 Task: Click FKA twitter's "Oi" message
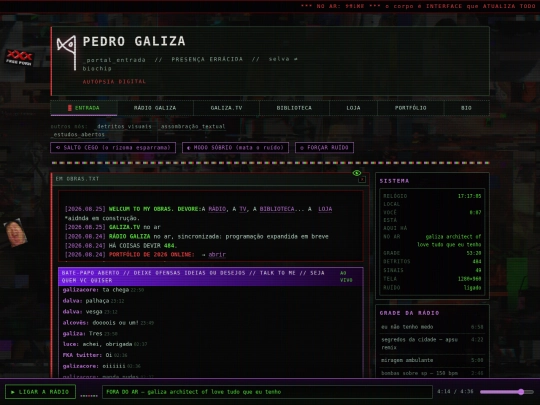coord(95,355)
